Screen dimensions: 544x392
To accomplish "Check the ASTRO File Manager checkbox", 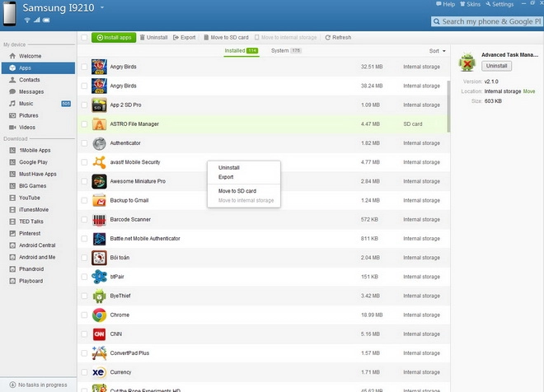I will (x=84, y=124).
